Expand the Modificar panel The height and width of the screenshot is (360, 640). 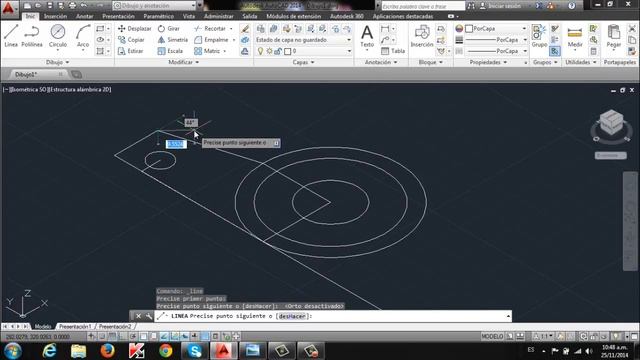184,62
